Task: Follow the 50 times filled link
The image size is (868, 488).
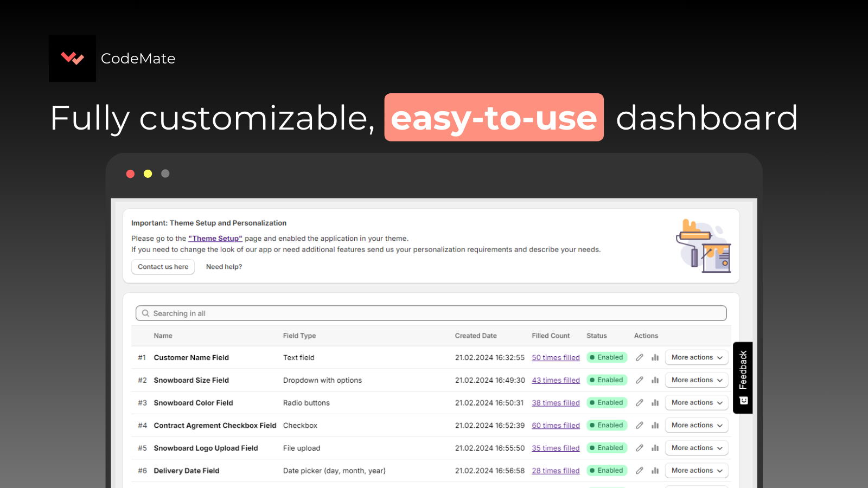Action: (556, 357)
